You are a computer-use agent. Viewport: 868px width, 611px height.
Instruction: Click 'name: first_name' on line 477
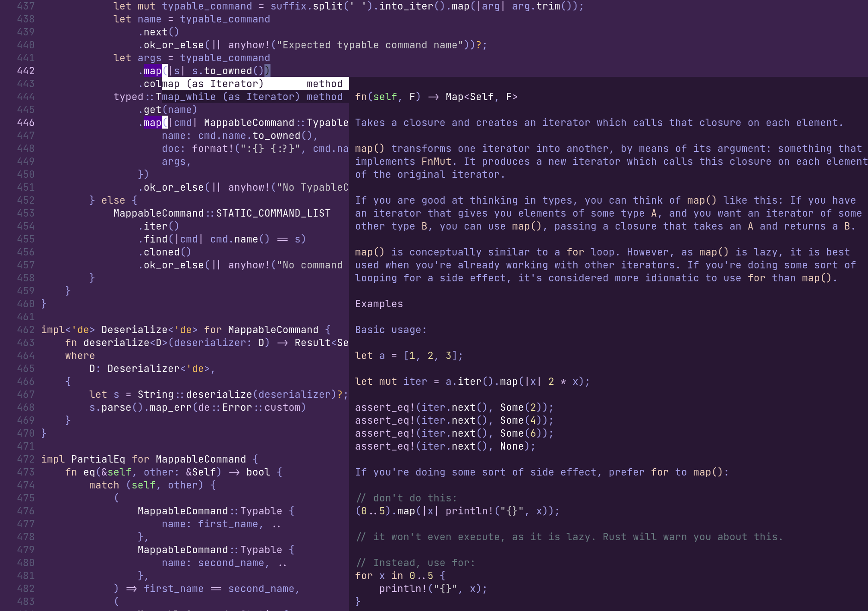[210, 524]
